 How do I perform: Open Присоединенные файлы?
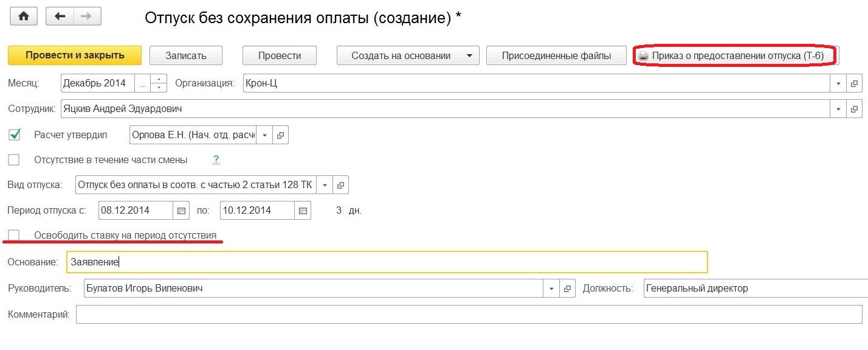(556, 55)
